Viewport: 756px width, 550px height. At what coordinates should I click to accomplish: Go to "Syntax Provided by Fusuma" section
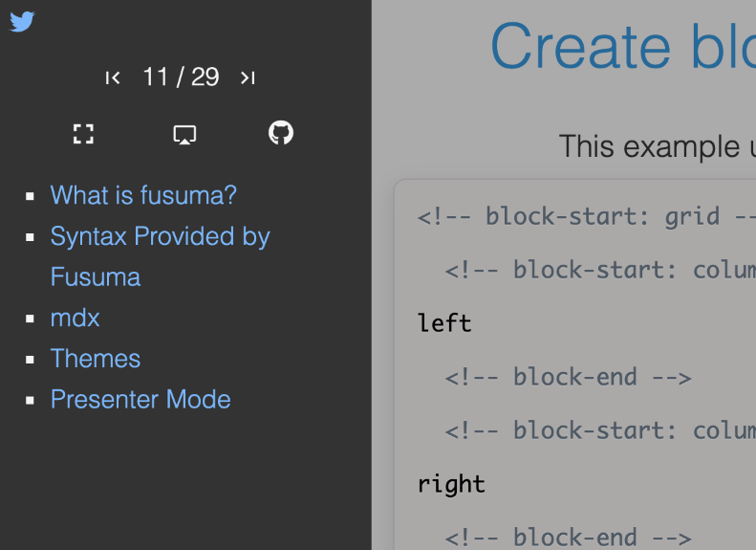pyautogui.click(x=160, y=236)
